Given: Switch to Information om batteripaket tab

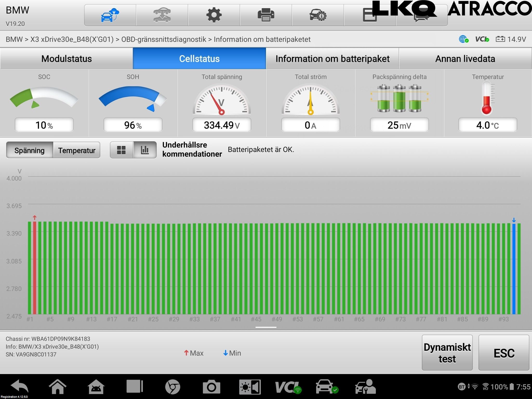Looking at the screenshot, I should (x=332, y=58).
